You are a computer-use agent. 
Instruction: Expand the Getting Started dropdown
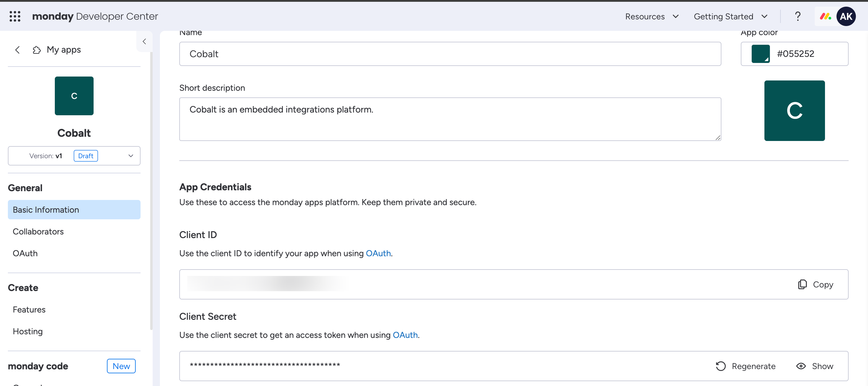(730, 16)
